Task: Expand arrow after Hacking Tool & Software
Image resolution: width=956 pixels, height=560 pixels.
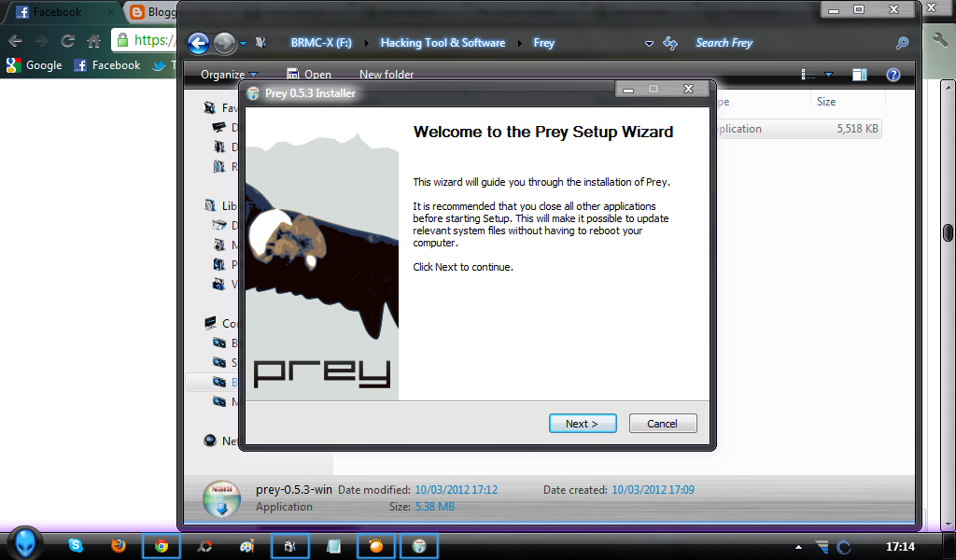Action: click(519, 43)
